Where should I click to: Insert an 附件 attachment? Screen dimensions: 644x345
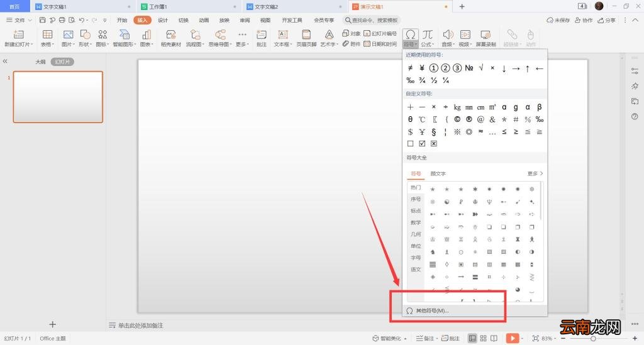click(351, 44)
